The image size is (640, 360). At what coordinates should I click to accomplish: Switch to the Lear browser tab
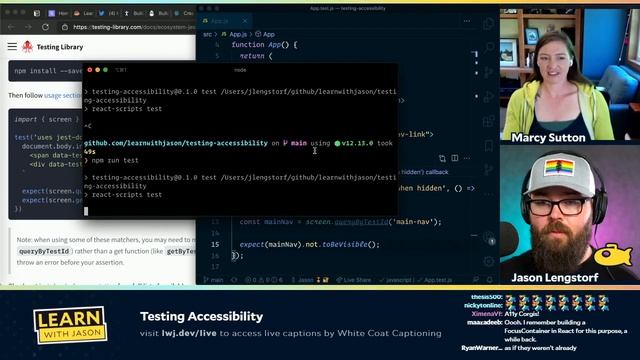83,13
